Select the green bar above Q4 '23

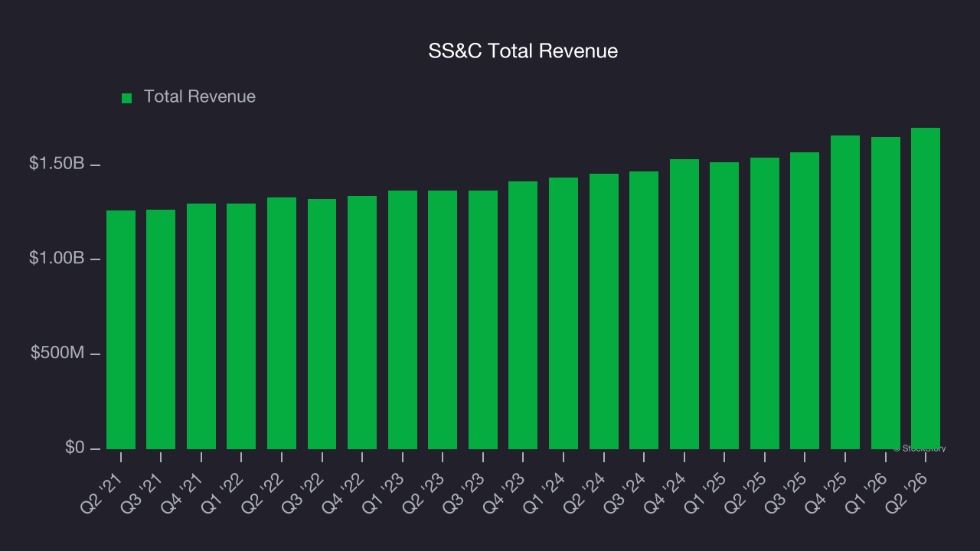pyautogui.click(x=523, y=315)
